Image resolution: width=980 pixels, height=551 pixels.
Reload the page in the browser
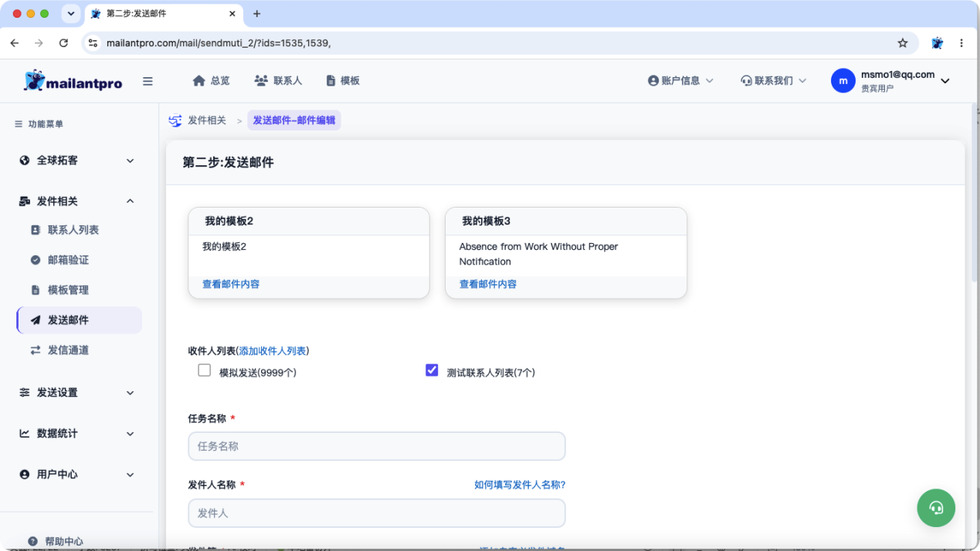(63, 43)
